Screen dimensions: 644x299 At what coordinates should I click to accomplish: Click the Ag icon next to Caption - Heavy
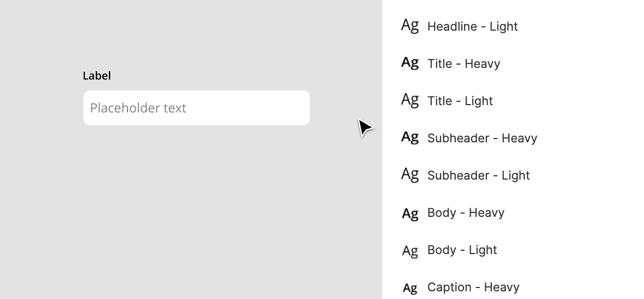click(x=410, y=288)
